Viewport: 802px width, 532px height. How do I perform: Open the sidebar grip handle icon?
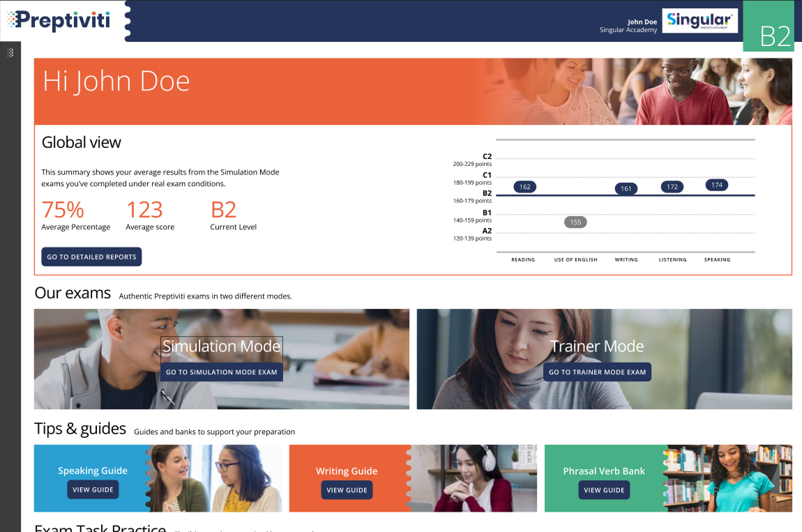[x=10, y=52]
